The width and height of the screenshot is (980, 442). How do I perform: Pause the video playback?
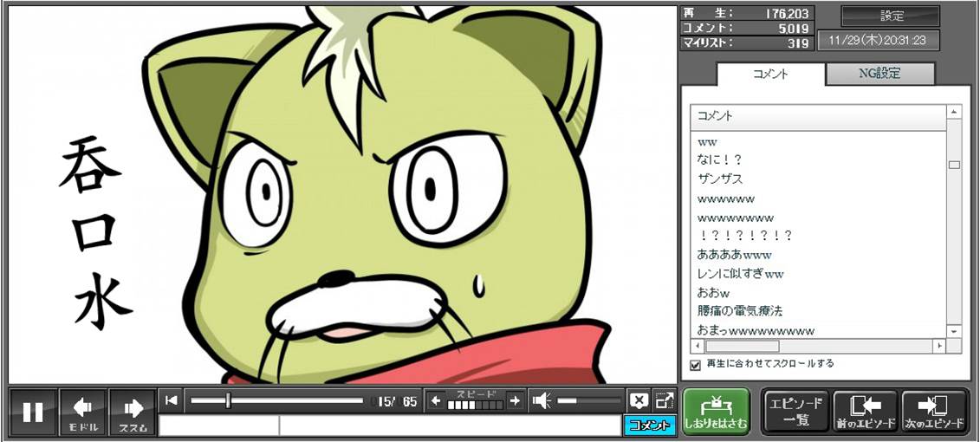point(33,412)
